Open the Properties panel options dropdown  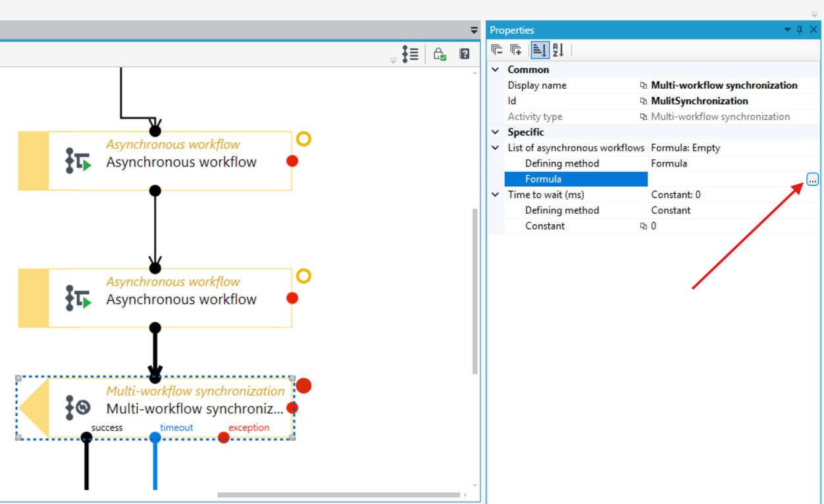(x=788, y=30)
